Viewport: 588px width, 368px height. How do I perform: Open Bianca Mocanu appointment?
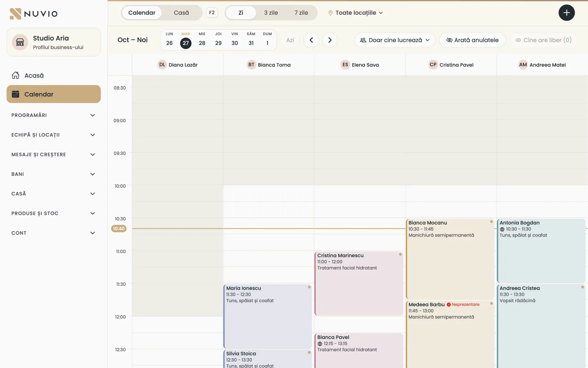click(450, 259)
